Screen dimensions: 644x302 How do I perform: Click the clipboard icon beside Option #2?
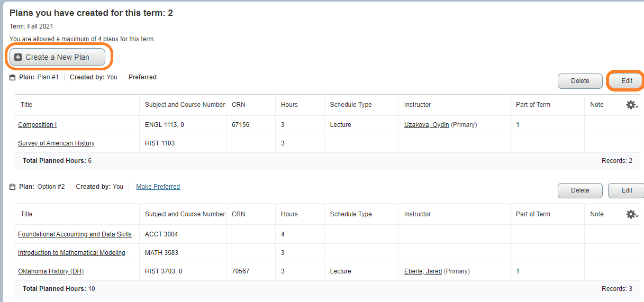click(x=13, y=187)
